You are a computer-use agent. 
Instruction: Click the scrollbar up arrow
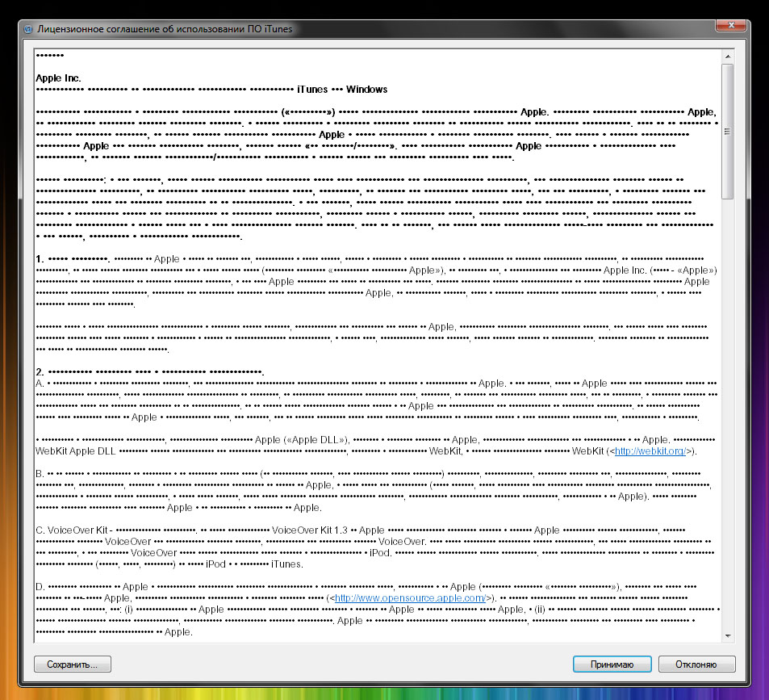728,57
